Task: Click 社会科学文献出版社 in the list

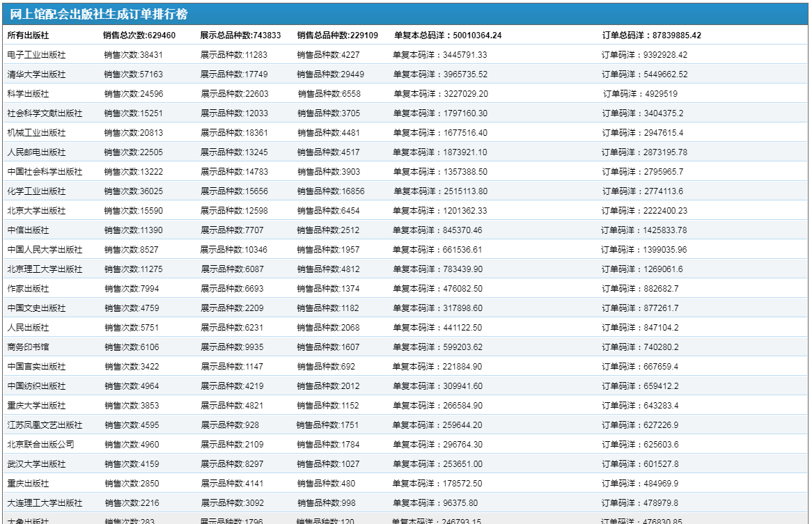Action: pos(45,113)
